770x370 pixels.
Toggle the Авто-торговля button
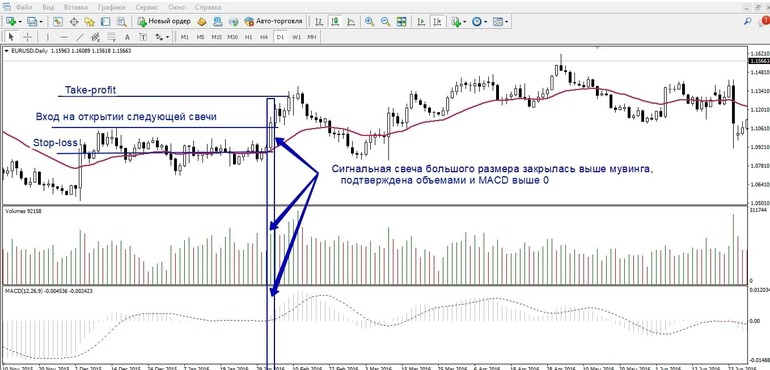[274, 22]
